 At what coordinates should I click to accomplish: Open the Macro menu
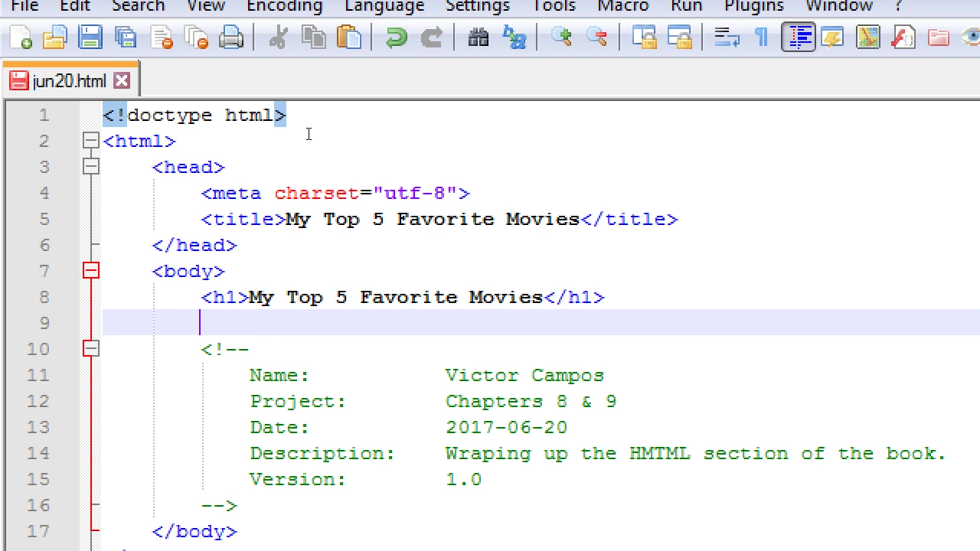click(x=623, y=6)
